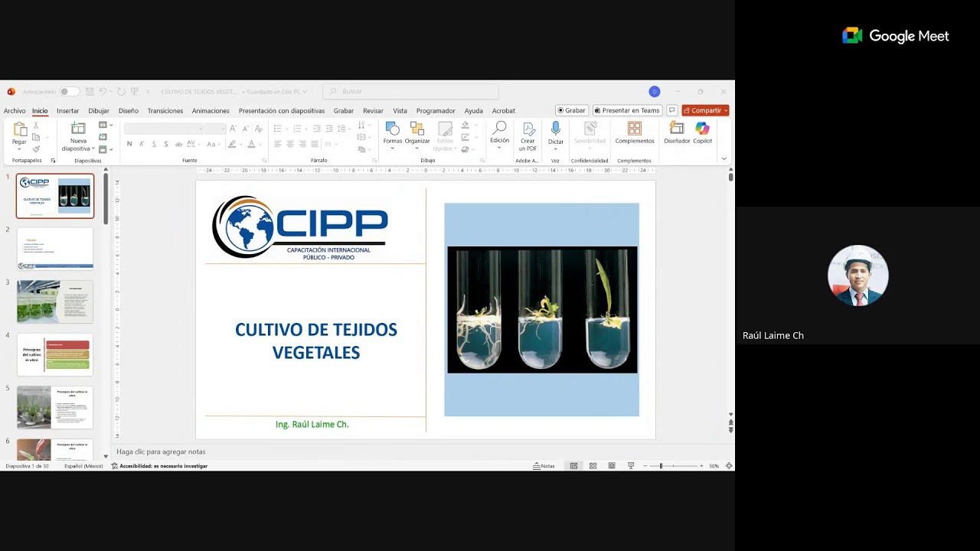Toggle the Autoguardado switch
This screenshot has height=551, width=980.
(68, 91)
